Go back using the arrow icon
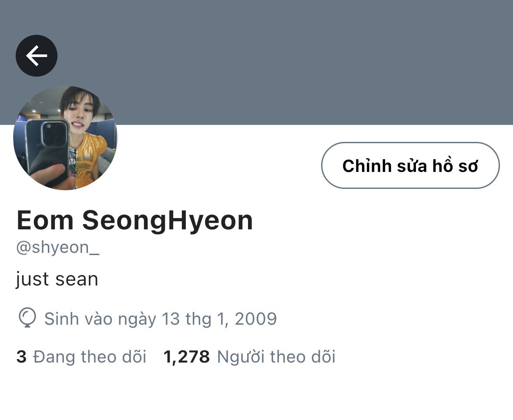The image size is (513, 420). [x=36, y=56]
